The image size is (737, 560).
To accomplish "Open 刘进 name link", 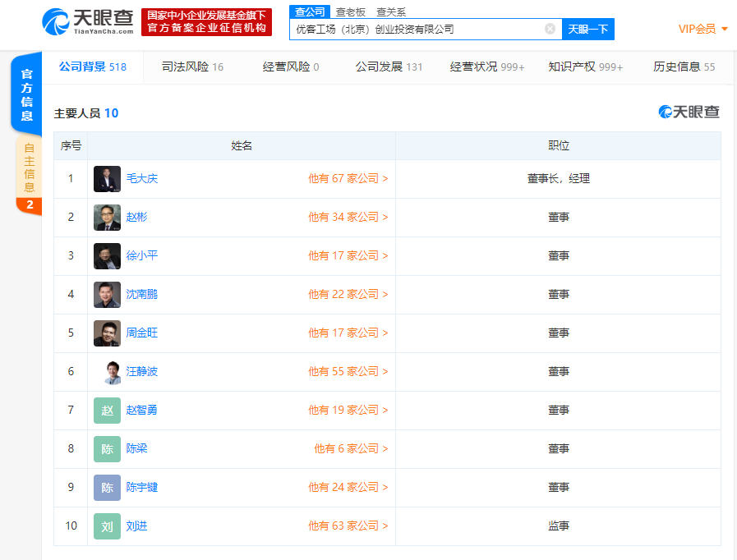I will click(136, 526).
